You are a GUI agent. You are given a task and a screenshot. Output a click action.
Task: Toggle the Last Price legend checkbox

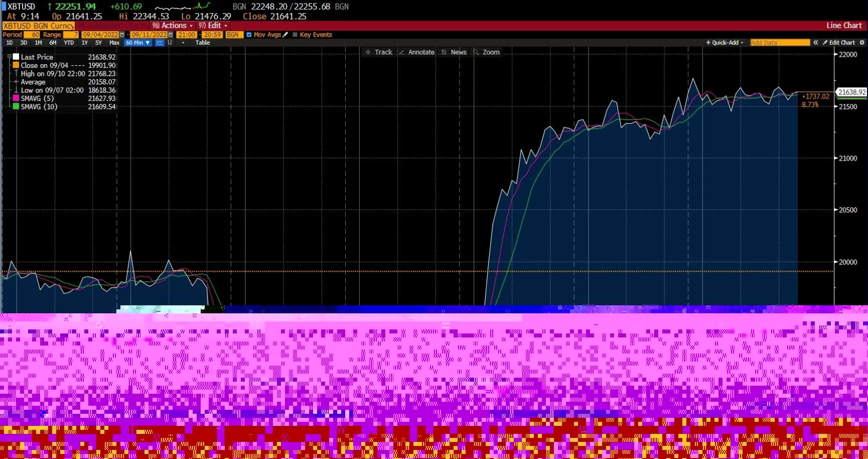point(15,57)
